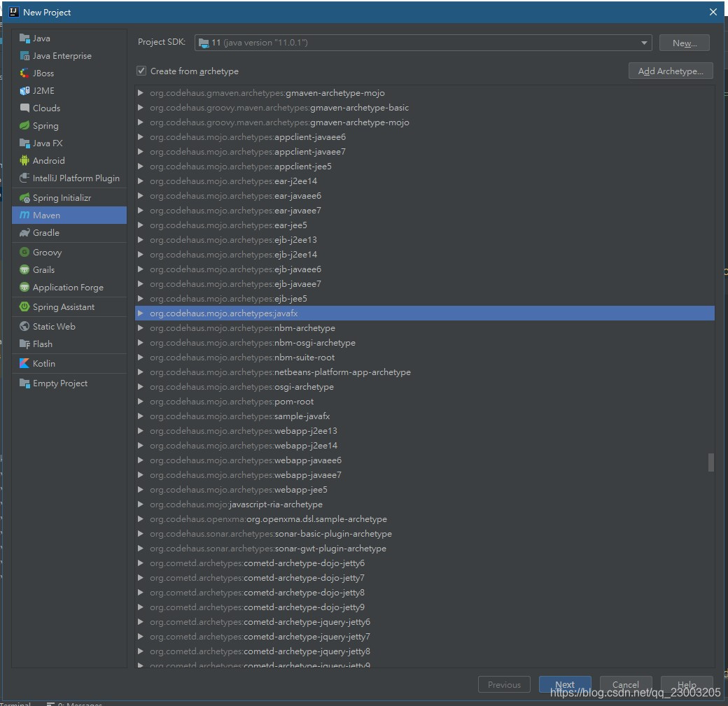Click the Clouds icon

click(24, 108)
